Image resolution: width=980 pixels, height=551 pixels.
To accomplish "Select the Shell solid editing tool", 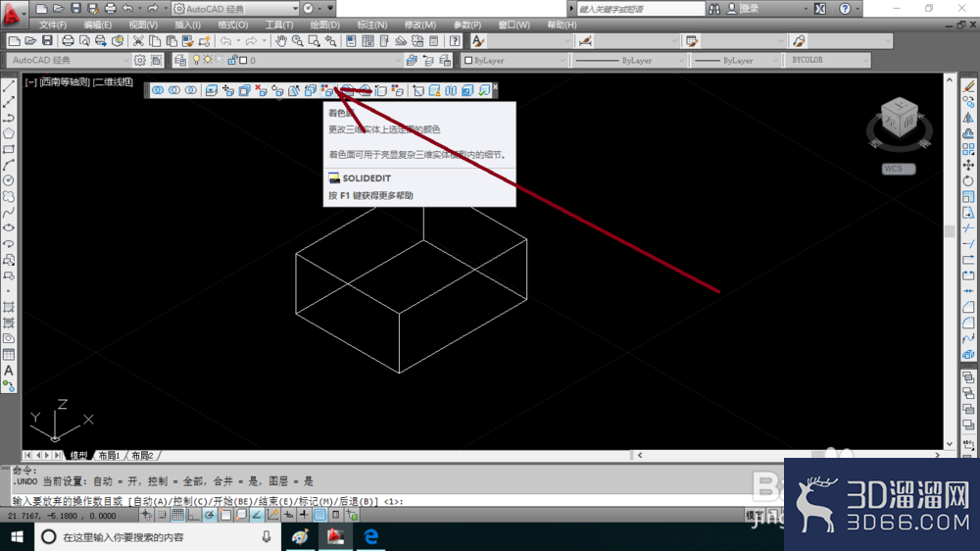I will point(467,90).
